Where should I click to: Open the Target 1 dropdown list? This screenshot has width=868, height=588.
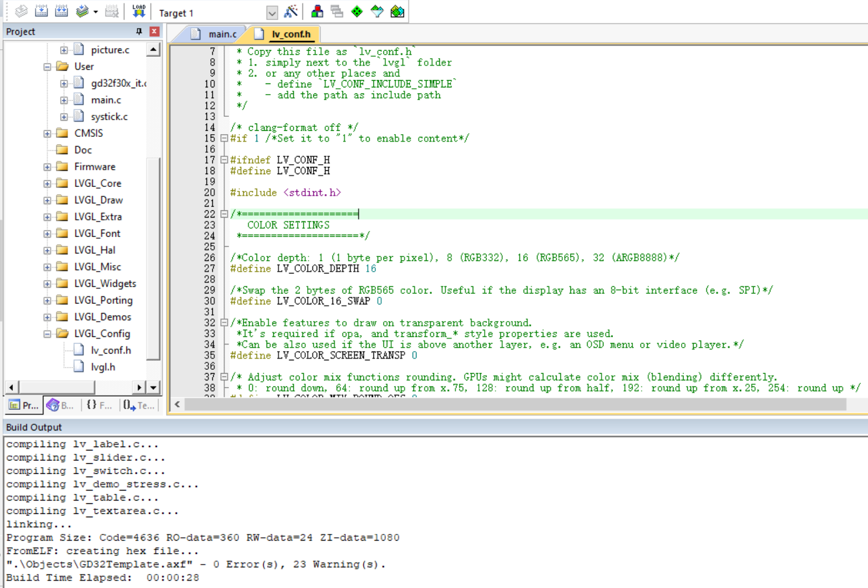click(x=272, y=13)
